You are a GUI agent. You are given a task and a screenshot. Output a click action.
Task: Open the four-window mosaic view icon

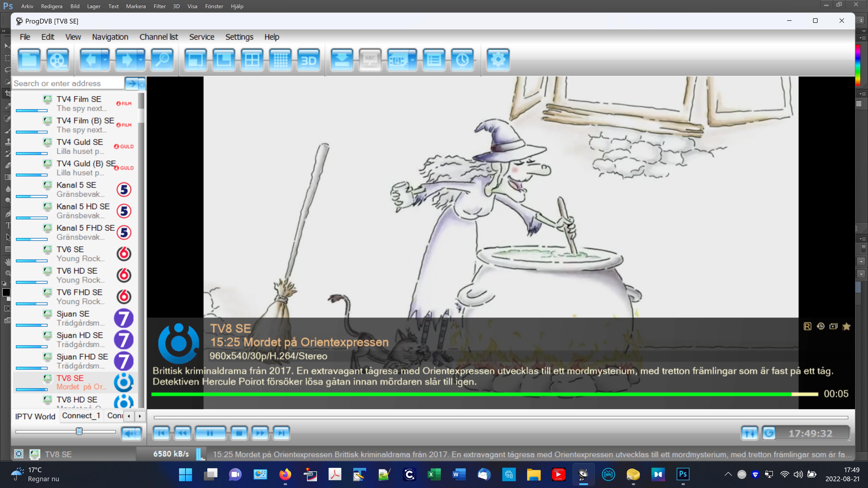[x=252, y=60]
